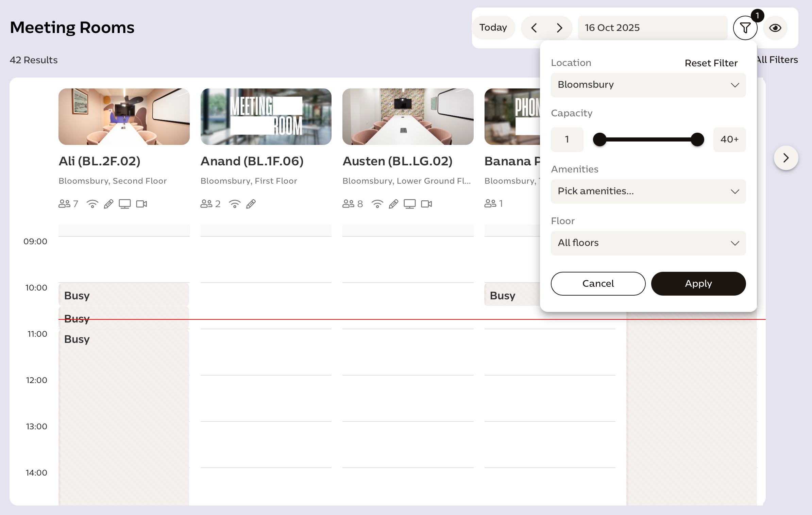Cancel the filter panel
The image size is (812, 515).
[x=598, y=283]
